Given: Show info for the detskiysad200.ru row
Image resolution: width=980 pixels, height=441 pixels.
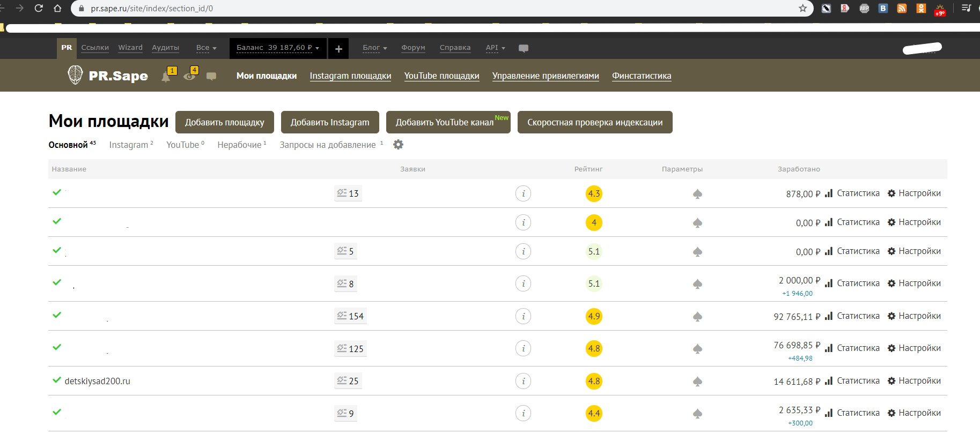Looking at the screenshot, I should click(523, 381).
